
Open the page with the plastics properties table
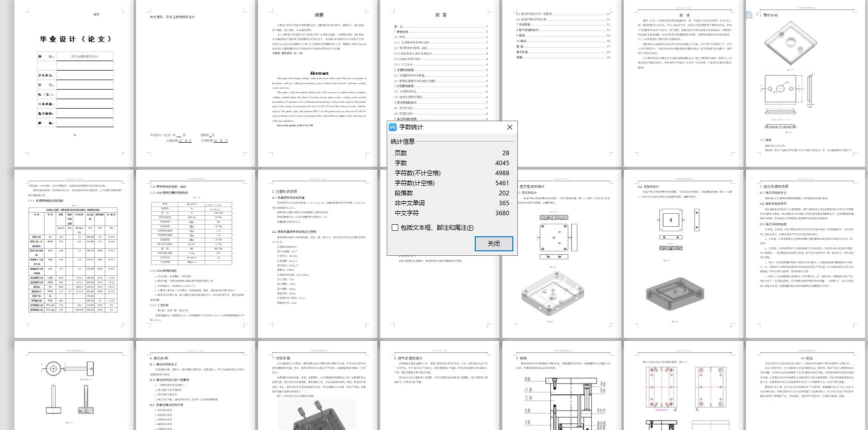[x=75, y=254]
